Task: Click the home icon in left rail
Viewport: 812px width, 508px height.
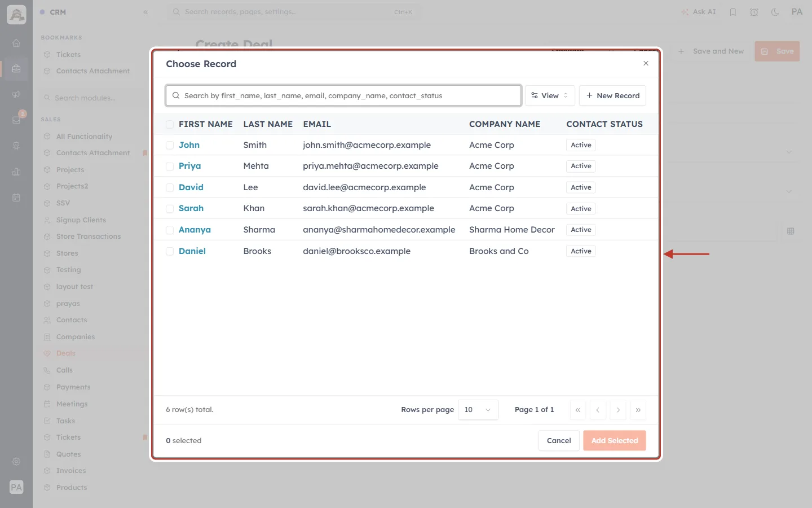Action: [16, 43]
